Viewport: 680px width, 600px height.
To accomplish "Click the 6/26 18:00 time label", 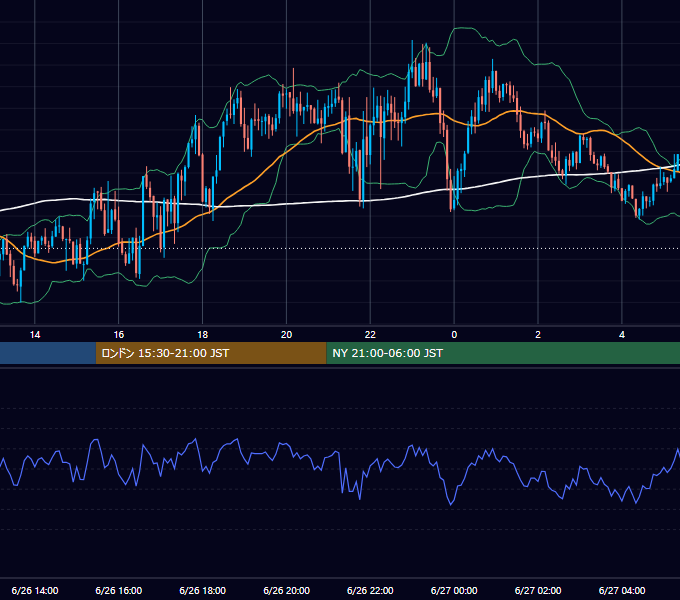I will (x=203, y=590).
